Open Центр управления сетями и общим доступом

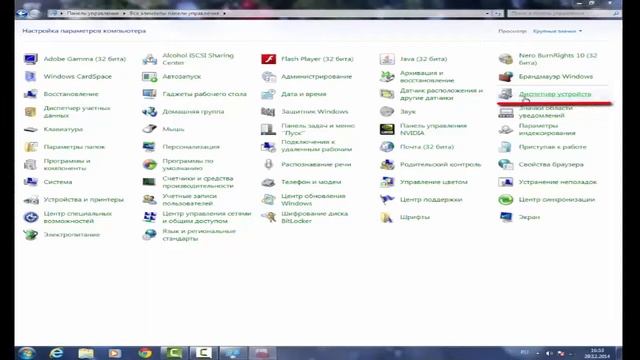(x=207, y=217)
